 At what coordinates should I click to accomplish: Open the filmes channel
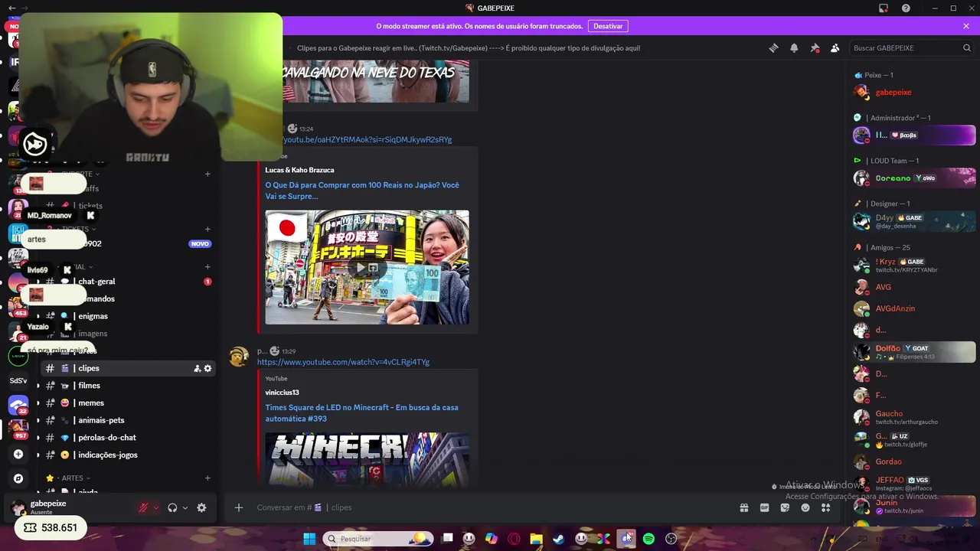[x=126, y=386]
